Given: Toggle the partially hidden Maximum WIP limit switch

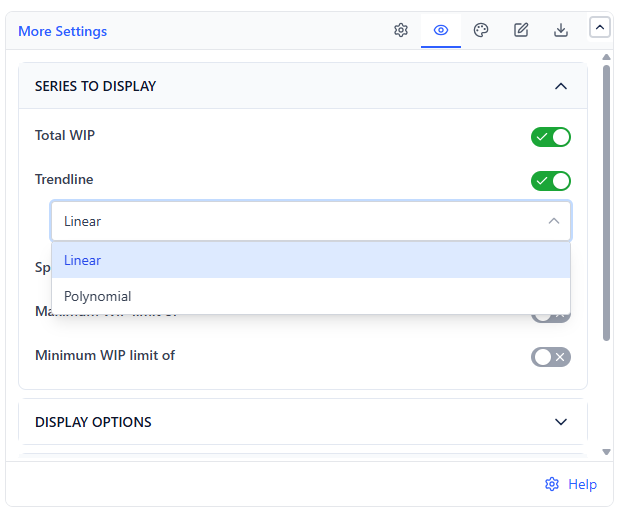Looking at the screenshot, I should 551,318.
